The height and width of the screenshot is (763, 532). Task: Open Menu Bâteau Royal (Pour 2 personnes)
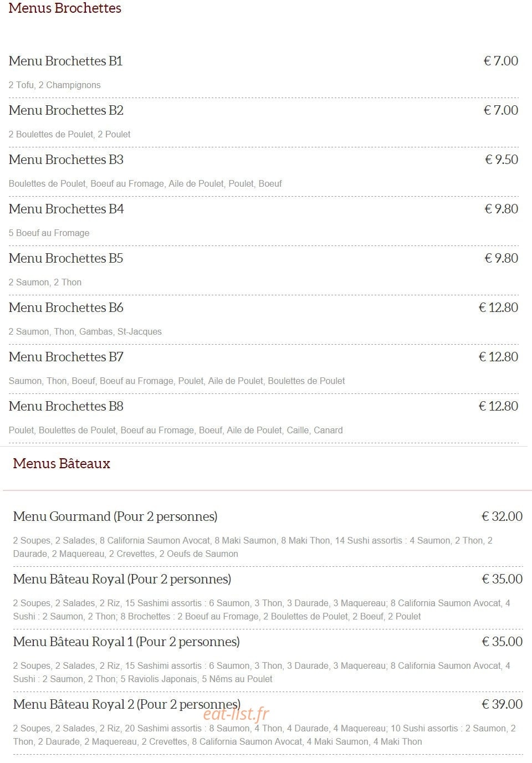(122, 579)
